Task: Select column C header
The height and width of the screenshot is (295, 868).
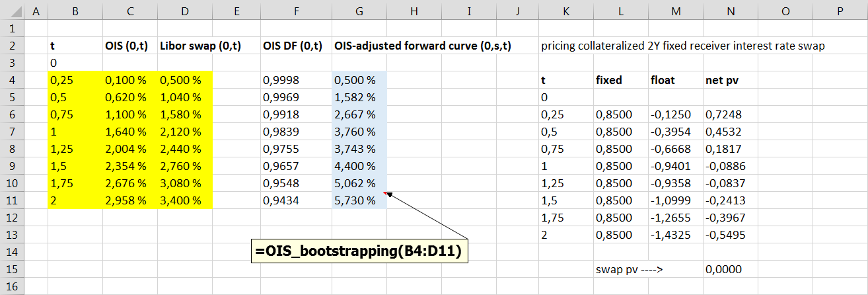Action: pos(129,11)
